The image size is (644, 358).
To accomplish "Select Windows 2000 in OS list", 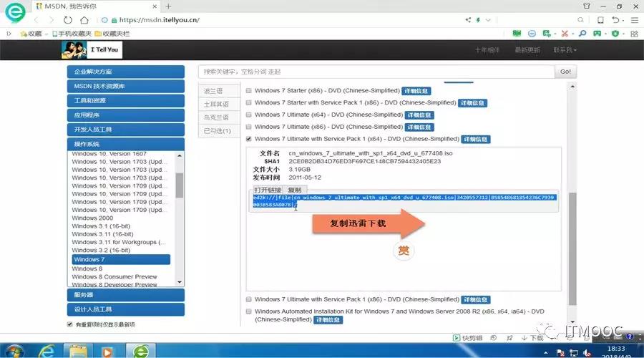I will [x=92, y=218].
